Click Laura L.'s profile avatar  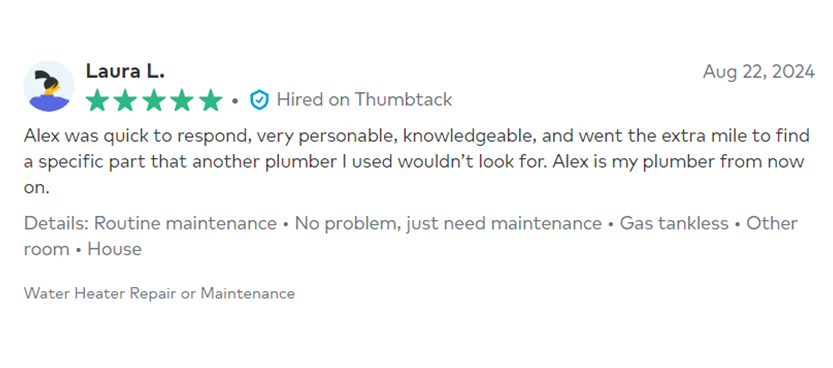tap(49, 86)
